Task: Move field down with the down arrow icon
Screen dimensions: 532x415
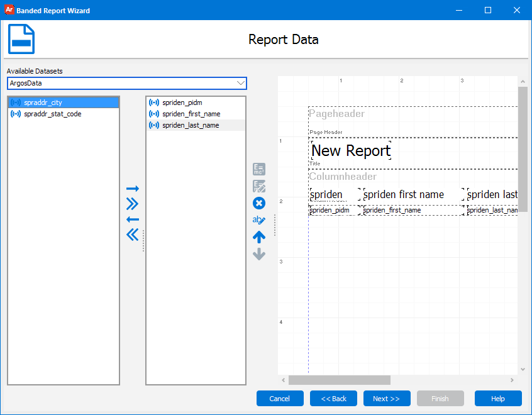Action: (259, 253)
